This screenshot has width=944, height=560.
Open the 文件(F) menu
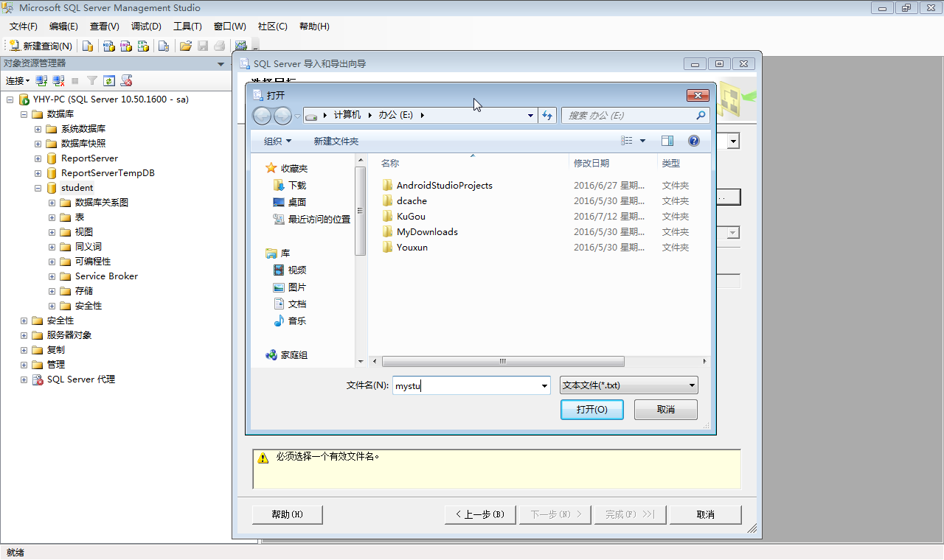[x=24, y=27]
